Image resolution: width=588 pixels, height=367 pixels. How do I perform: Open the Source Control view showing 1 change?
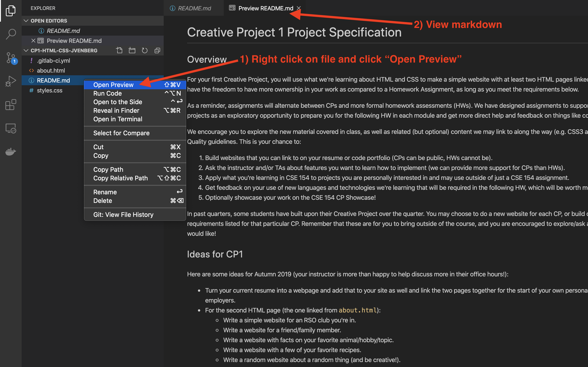pos(11,58)
